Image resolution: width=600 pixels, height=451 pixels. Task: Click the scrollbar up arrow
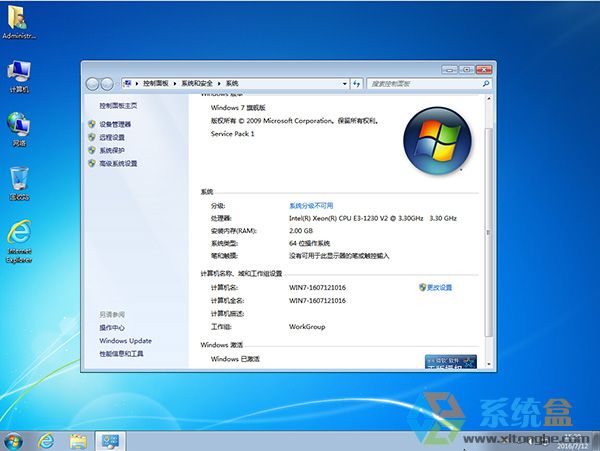coord(488,99)
